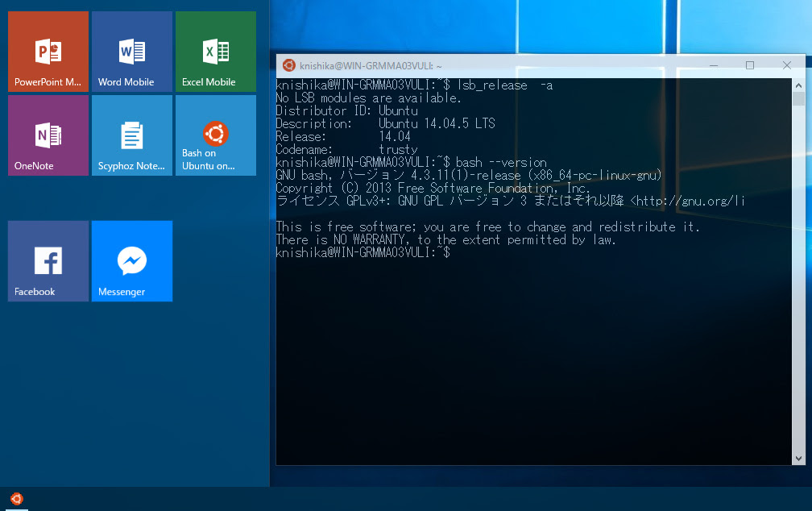The width and height of the screenshot is (812, 511).
Task: Click the 'Copyright (C) 2013 Free Software Foundation' line
Action: pos(433,188)
